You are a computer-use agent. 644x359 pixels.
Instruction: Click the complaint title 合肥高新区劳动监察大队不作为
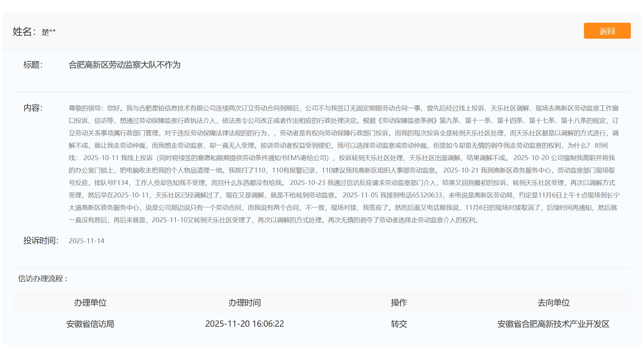coord(125,65)
